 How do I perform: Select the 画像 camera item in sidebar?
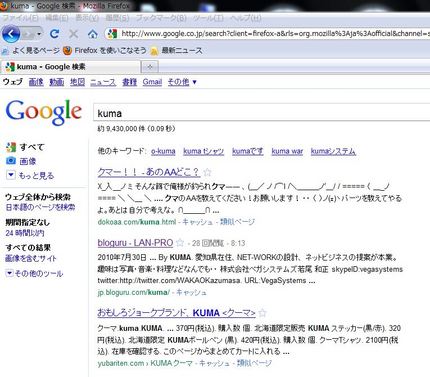21,161
